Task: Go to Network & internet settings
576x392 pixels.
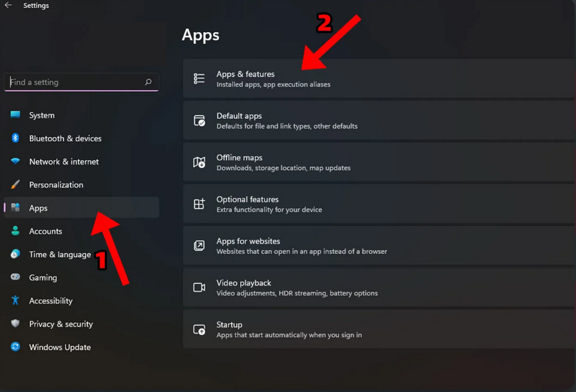Action: click(x=64, y=162)
